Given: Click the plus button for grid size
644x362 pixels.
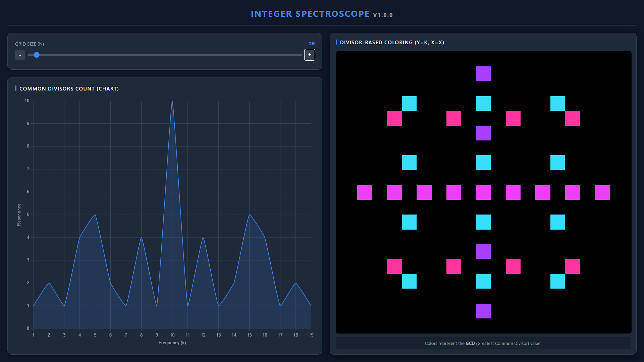Looking at the screenshot, I should click(x=309, y=55).
